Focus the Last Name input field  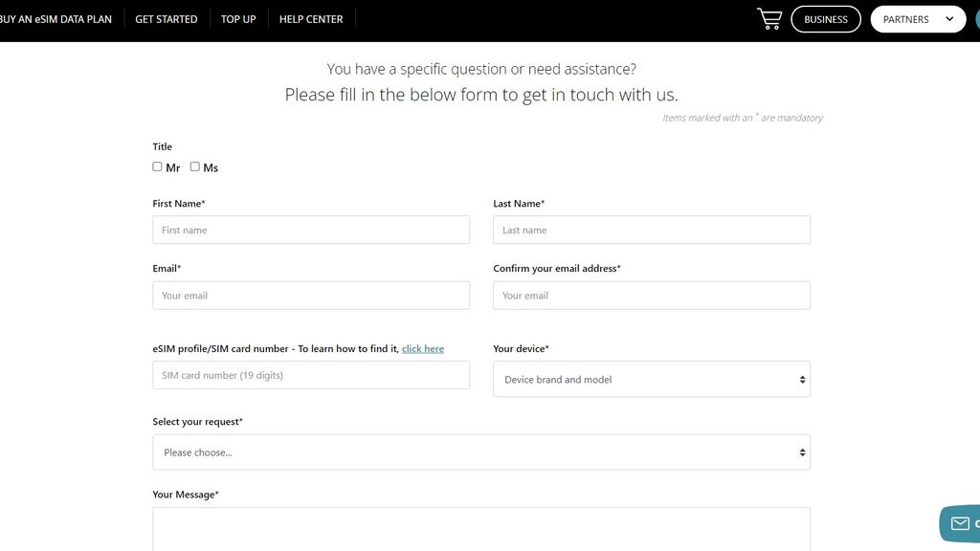point(652,230)
